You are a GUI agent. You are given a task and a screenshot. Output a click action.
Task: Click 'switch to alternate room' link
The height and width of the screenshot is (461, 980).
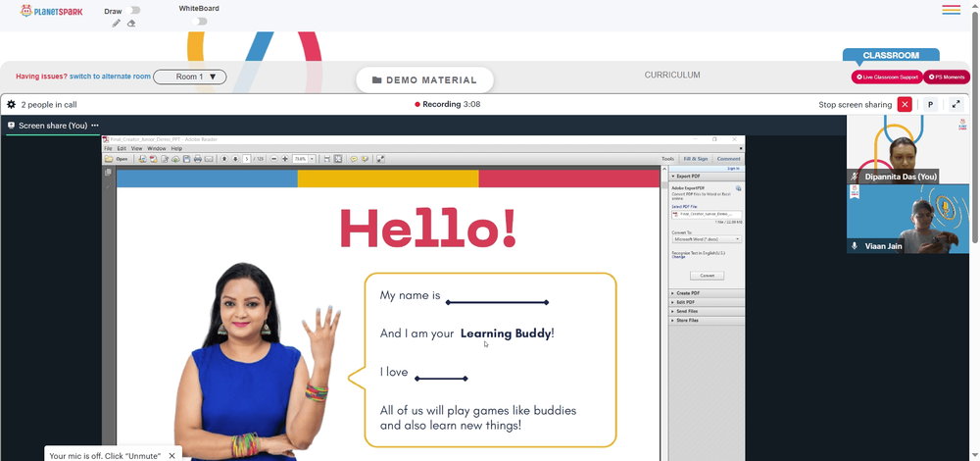pyautogui.click(x=110, y=77)
